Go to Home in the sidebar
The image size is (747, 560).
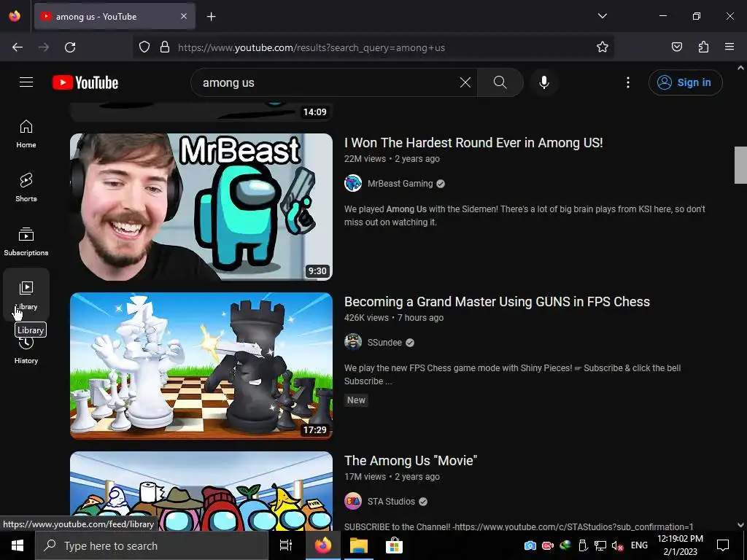click(x=26, y=134)
